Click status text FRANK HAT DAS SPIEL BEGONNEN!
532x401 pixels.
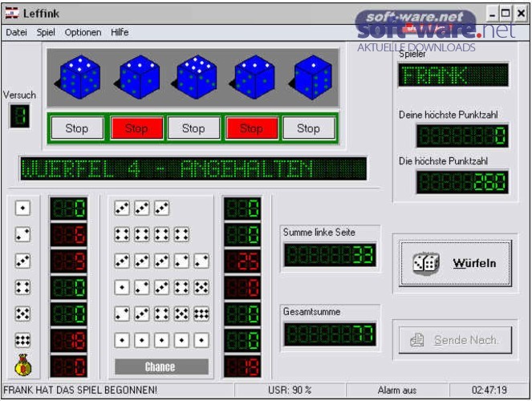(80, 390)
